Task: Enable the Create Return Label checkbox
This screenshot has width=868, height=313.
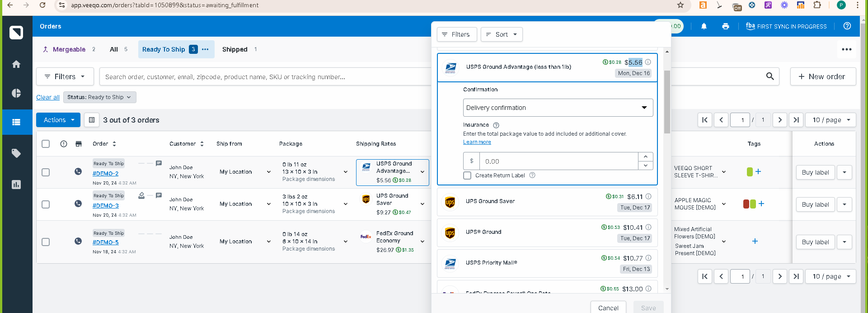Action: coord(467,175)
